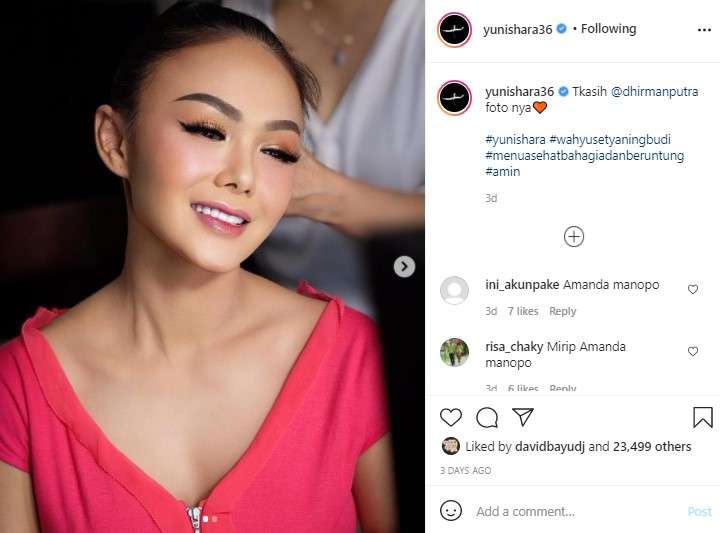This screenshot has width=720, height=533.
Task: Open the three-dot more options menu
Action: (704, 30)
